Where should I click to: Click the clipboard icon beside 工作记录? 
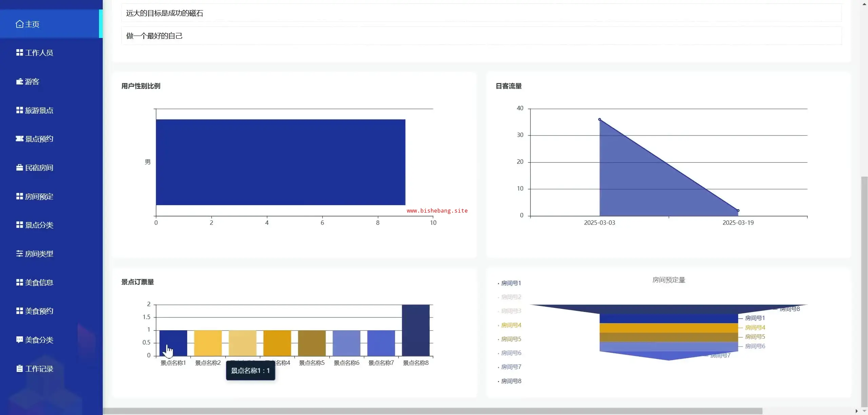pos(19,369)
